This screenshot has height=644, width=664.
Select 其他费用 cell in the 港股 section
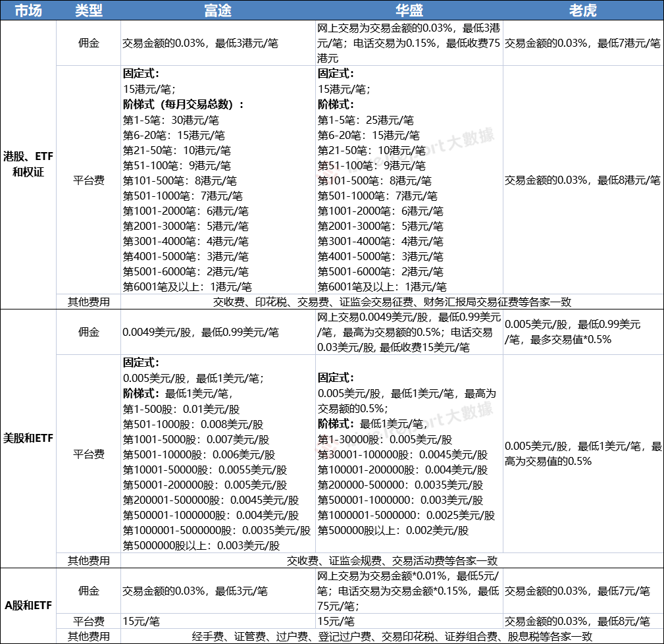pyautogui.click(x=88, y=302)
